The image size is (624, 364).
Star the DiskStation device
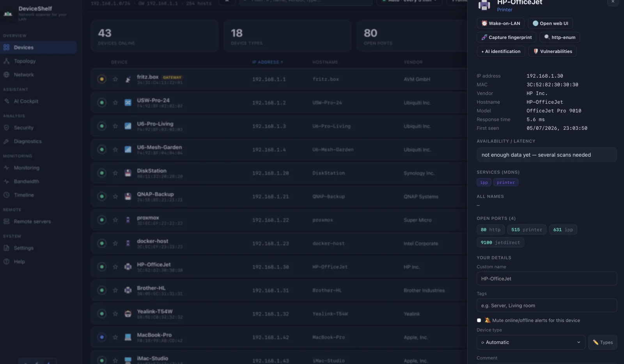[x=115, y=173]
